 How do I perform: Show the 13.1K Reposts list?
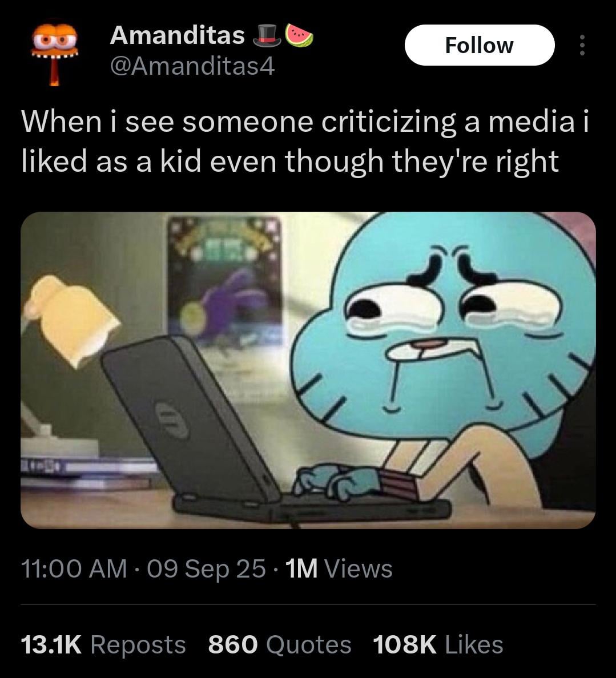[x=103, y=644]
